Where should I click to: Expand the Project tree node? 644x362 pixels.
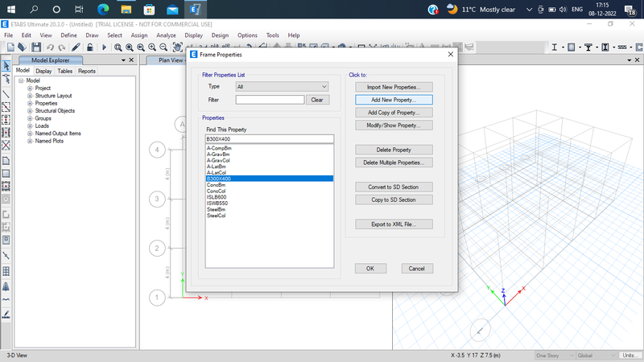click(x=30, y=88)
